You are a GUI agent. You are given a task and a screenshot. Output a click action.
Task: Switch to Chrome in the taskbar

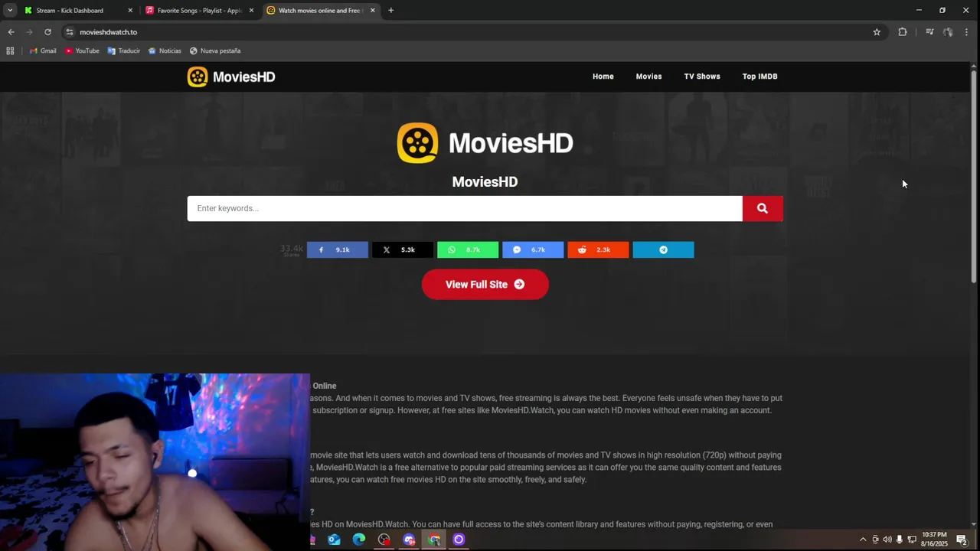[x=434, y=540]
